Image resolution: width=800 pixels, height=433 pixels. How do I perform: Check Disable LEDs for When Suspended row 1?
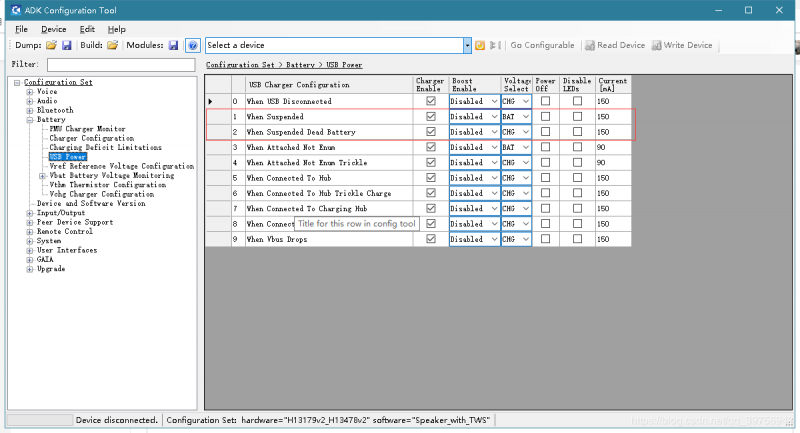577,116
